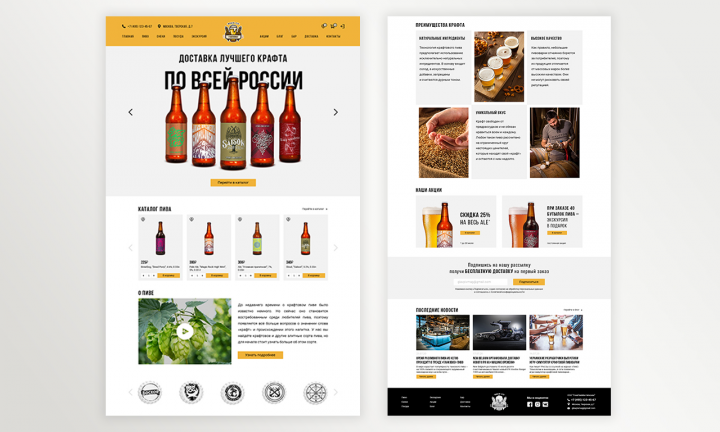Open the ЭКСКУРСИИ menu item
The width and height of the screenshot is (720, 432).
(199, 36)
